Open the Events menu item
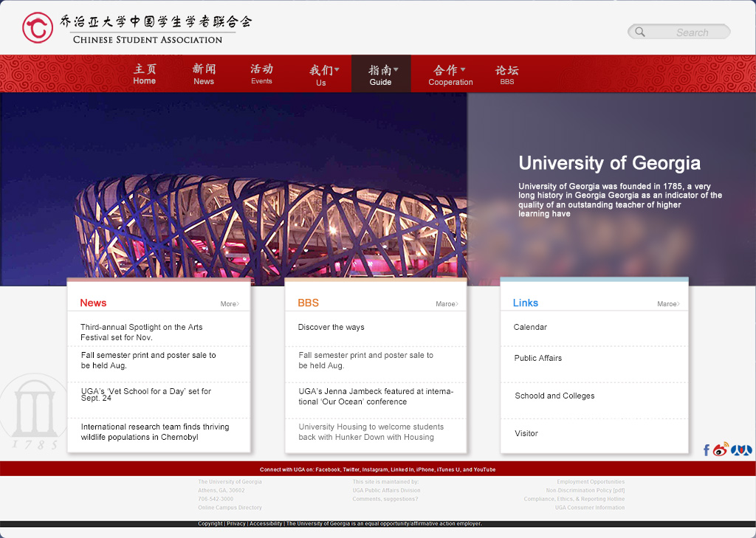This screenshot has height=538, width=756. coord(261,75)
